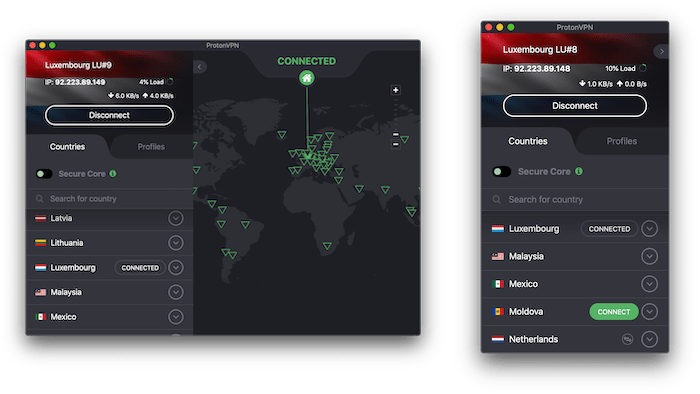The height and width of the screenshot is (394, 700).
Task: Expand Malaysia servers in small window
Action: point(650,257)
